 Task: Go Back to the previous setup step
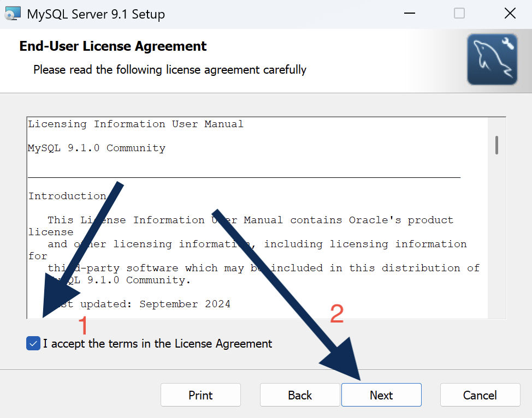300,395
